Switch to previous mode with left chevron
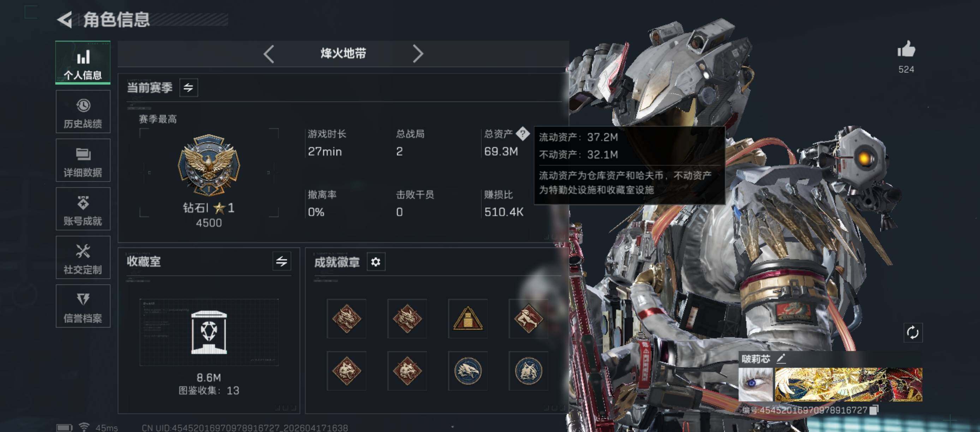Screen dimensions: 980x432 (x=269, y=54)
